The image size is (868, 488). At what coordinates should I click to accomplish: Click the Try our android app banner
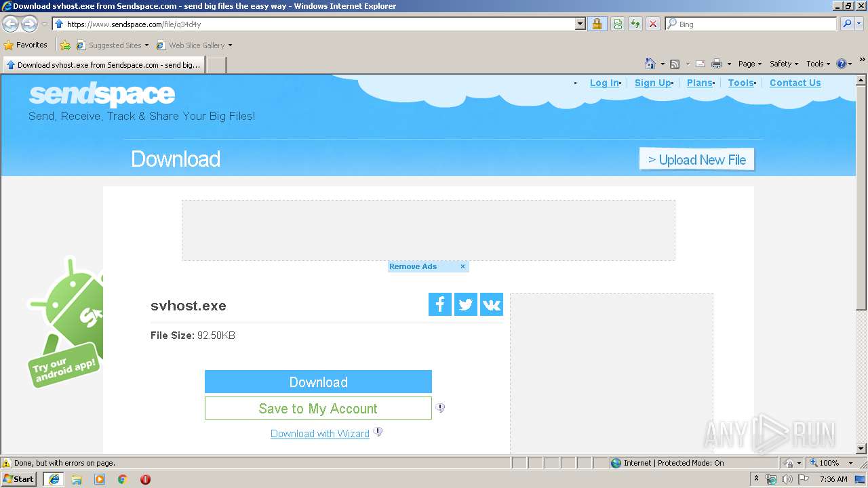[x=64, y=322]
